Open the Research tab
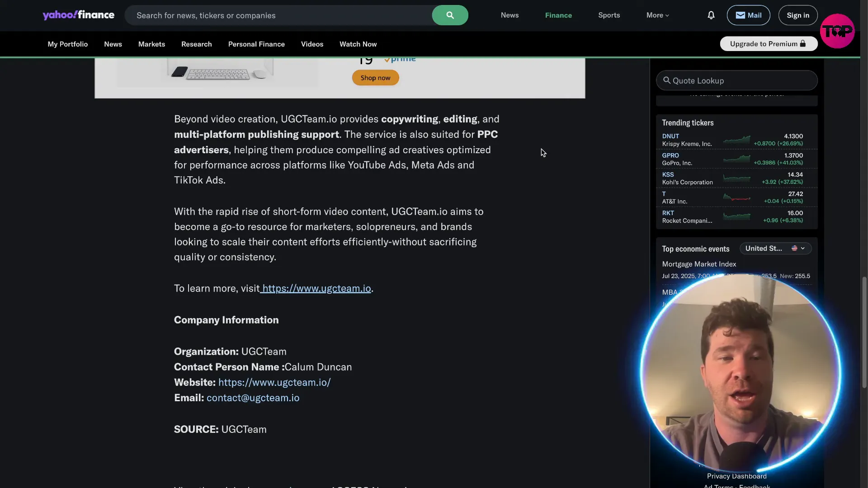Viewport: 868px width, 488px height. pos(196,44)
